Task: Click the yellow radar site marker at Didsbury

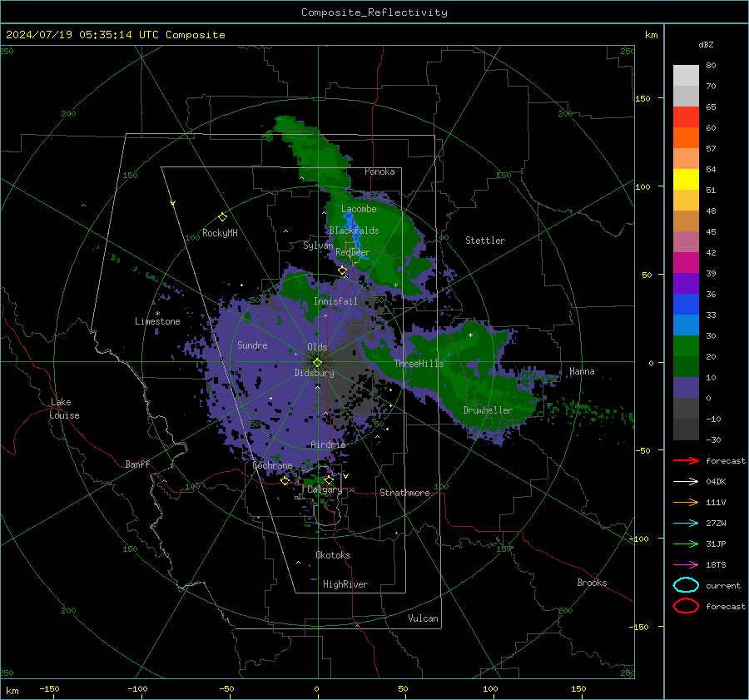Action: [x=318, y=363]
